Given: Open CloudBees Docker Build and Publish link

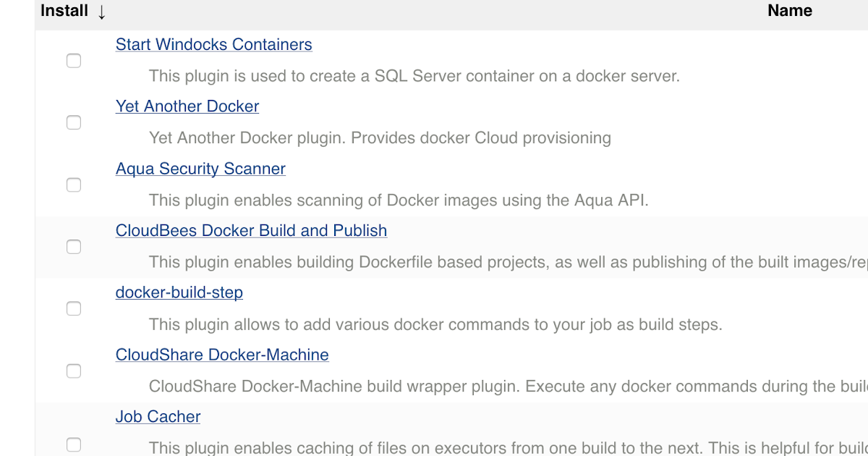Looking at the screenshot, I should (x=251, y=230).
